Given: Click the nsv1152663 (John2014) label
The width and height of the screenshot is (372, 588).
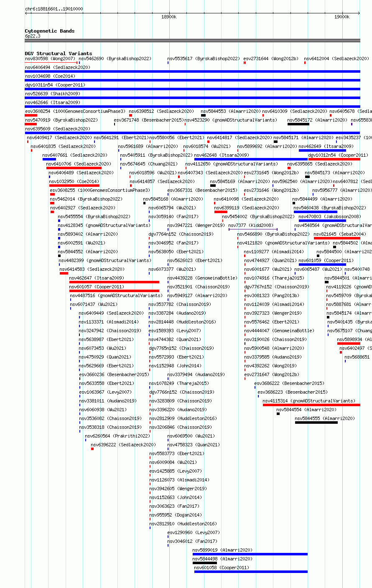Looking at the screenshot, I should (x=176, y=497).
